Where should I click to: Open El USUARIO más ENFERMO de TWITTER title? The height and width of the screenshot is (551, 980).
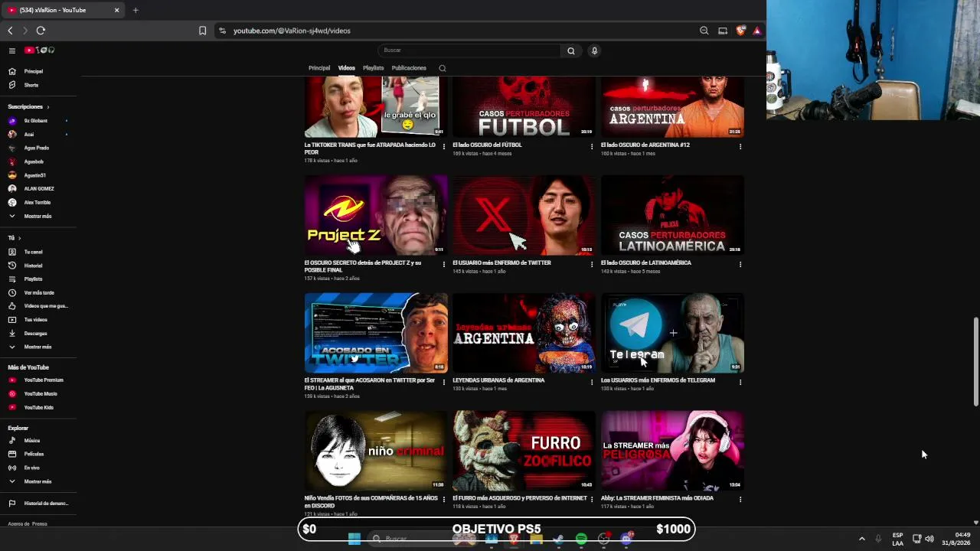pos(501,262)
